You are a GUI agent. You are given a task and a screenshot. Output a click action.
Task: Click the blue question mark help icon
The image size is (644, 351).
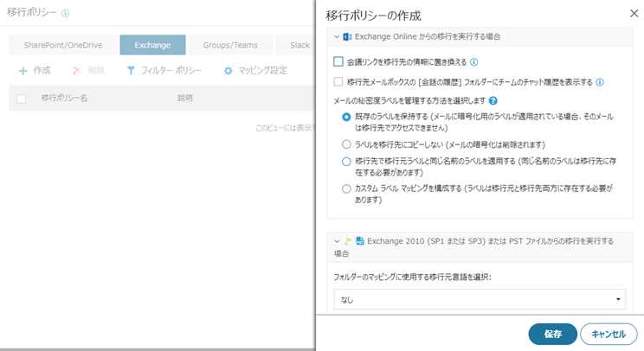[493, 100]
